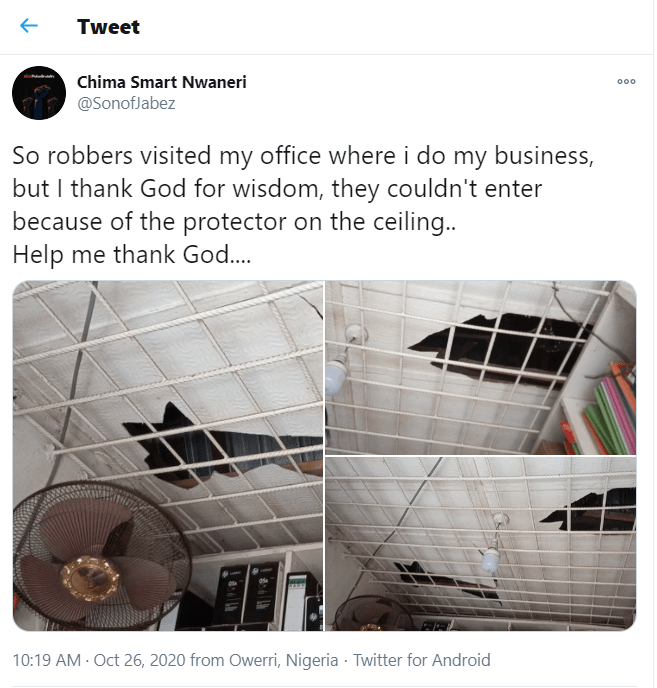
Task: Open Chima Smart Nwaneri's profile avatar
Action: (39, 95)
